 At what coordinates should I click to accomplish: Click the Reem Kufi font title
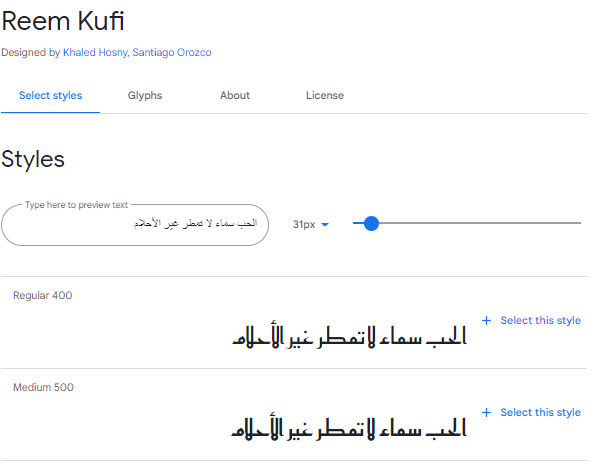pos(63,21)
